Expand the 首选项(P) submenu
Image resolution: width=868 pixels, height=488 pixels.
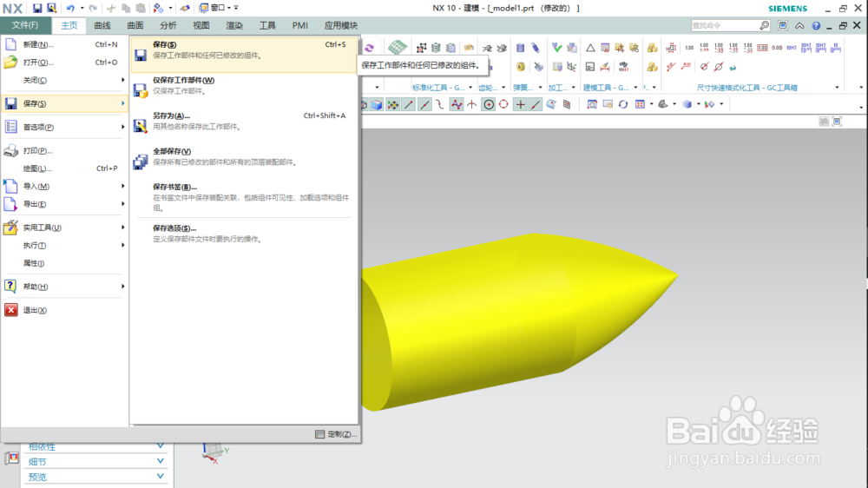tap(64, 127)
